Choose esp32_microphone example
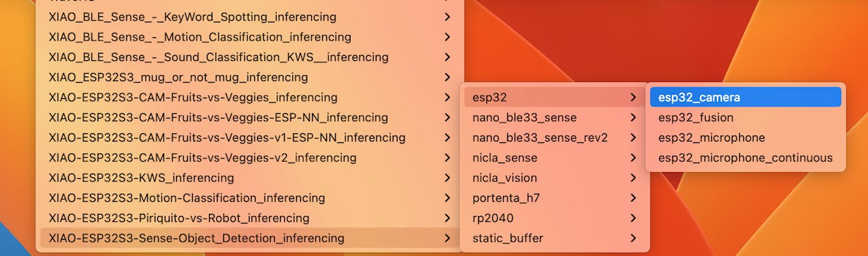This screenshot has width=868, height=256. 745,137
